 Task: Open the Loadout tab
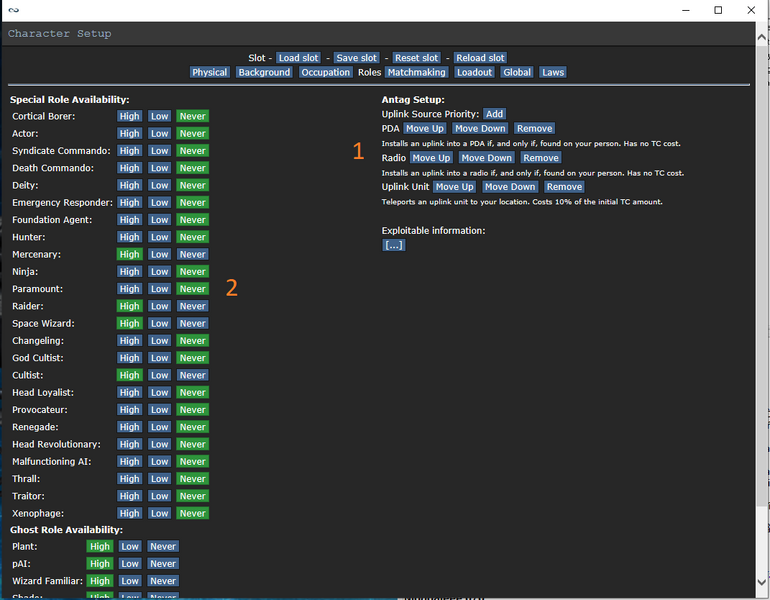point(474,72)
